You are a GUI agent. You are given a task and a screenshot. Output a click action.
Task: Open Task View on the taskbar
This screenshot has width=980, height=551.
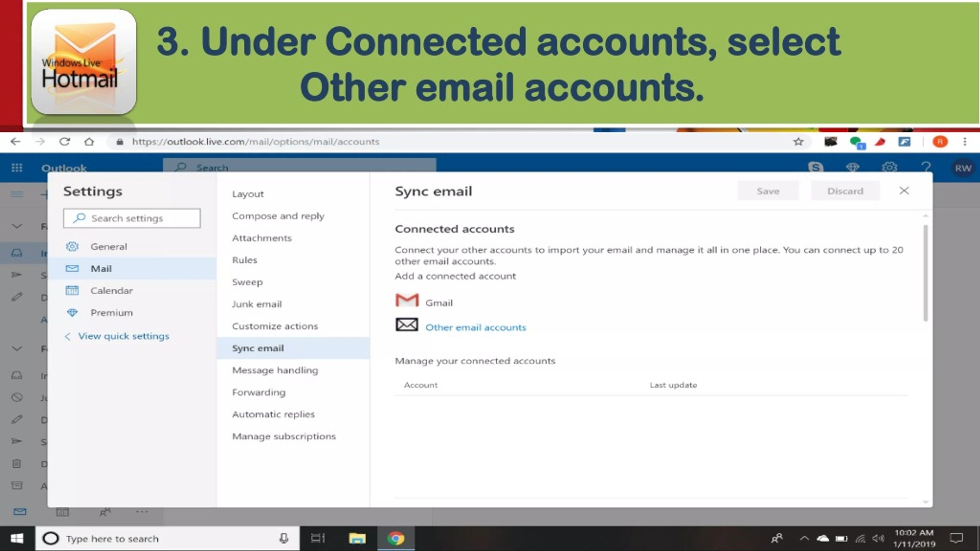pyautogui.click(x=318, y=539)
